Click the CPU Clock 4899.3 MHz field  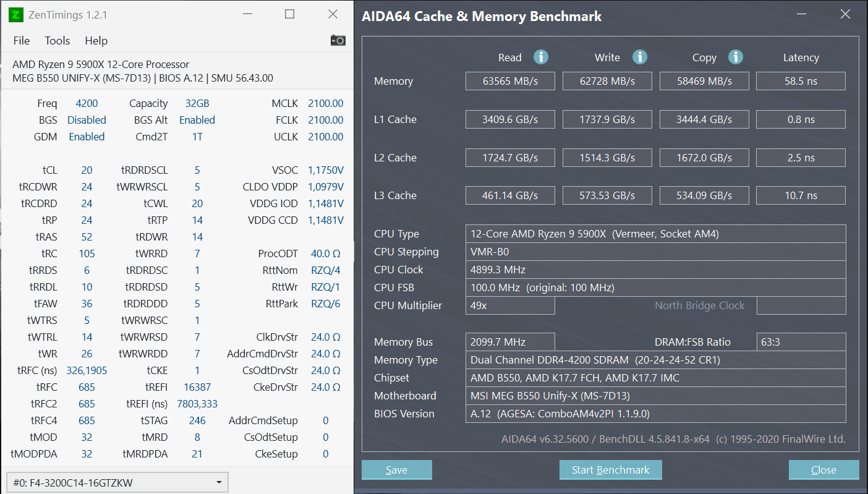point(655,270)
